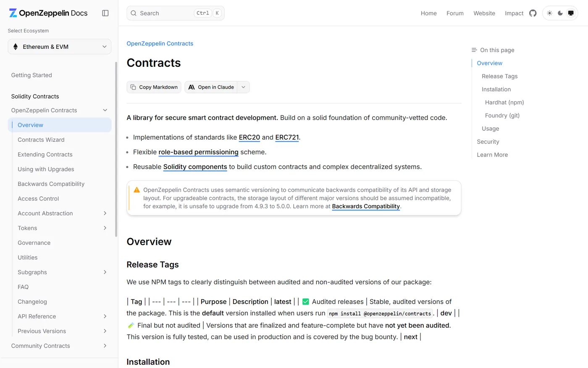Click the Copy Markdown button

tap(154, 87)
